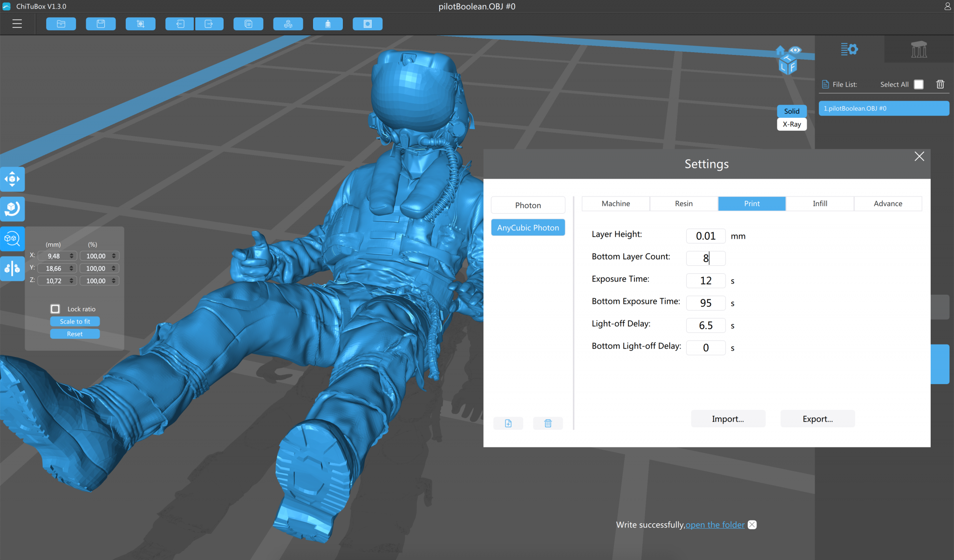The width and height of the screenshot is (954, 560).
Task: Check the Select All checkbox
Action: click(919, 84)
